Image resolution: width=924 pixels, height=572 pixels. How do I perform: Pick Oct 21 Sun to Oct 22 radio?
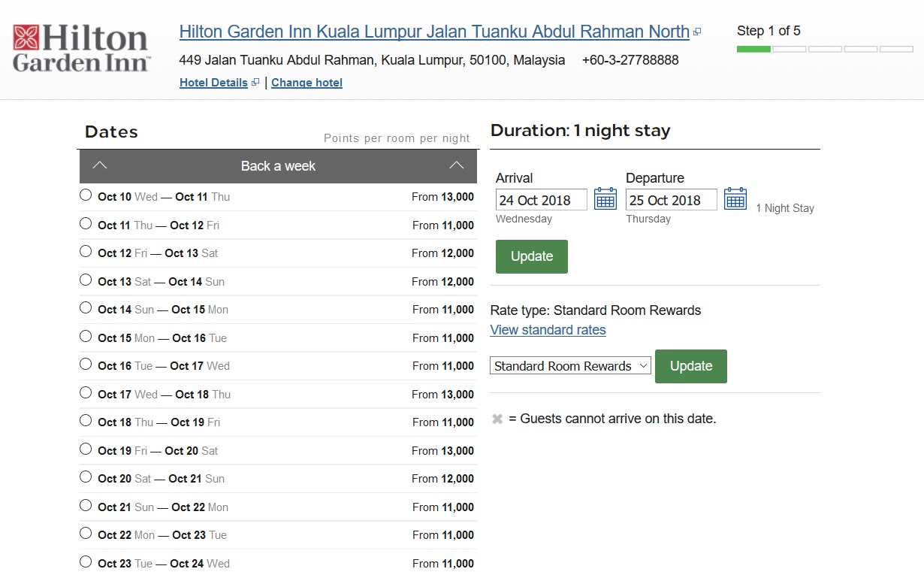point(86,506)
